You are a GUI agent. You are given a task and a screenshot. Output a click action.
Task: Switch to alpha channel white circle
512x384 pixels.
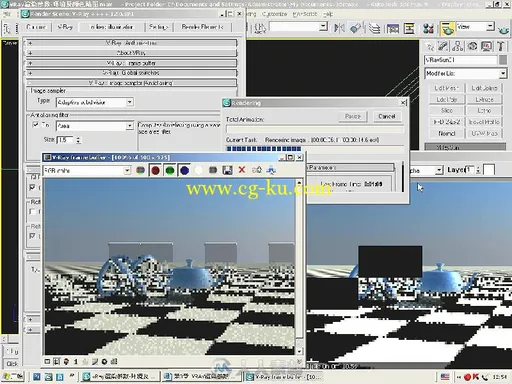pyautogui.click(x=199, y=170)
